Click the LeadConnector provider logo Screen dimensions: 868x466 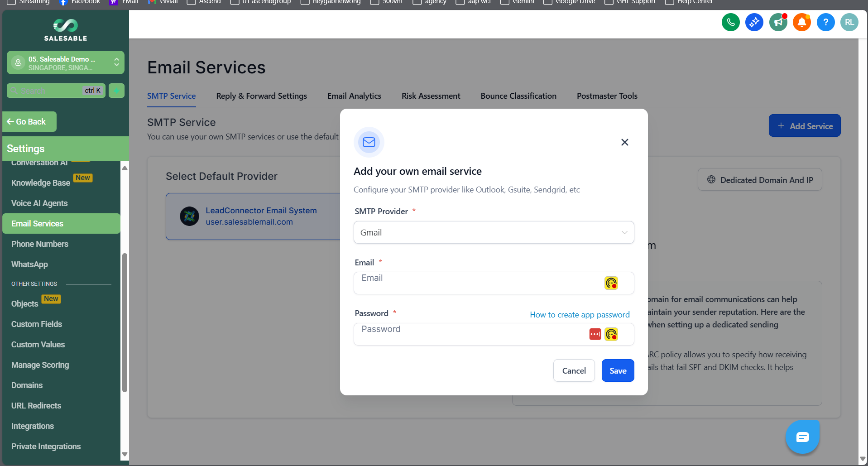(x=189, y=216)
